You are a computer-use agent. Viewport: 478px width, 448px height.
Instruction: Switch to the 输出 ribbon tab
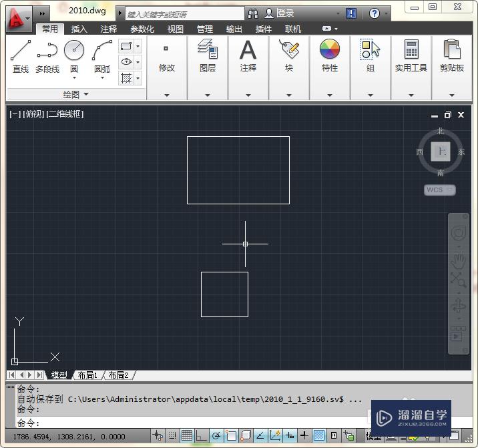pos(234,29)
